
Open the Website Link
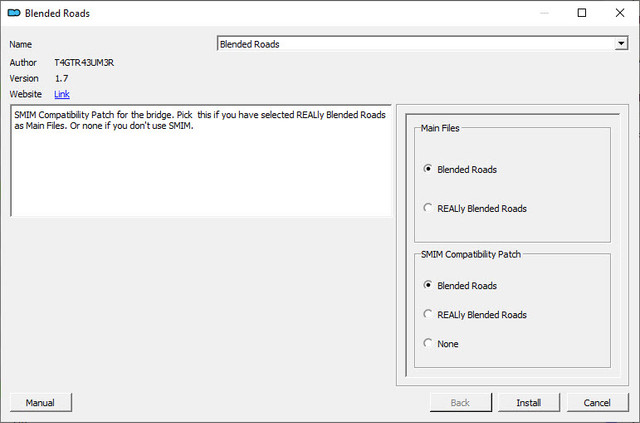coord(62,94)
